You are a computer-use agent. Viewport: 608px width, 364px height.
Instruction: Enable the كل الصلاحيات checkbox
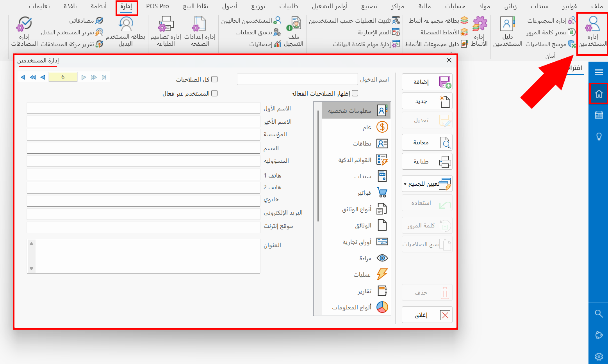point(214,79)
